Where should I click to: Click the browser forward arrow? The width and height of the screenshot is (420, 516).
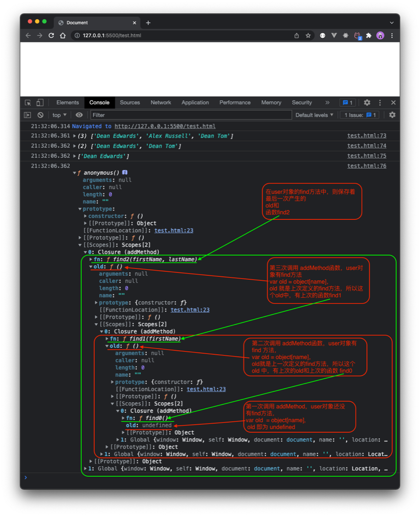pos(40,36)
